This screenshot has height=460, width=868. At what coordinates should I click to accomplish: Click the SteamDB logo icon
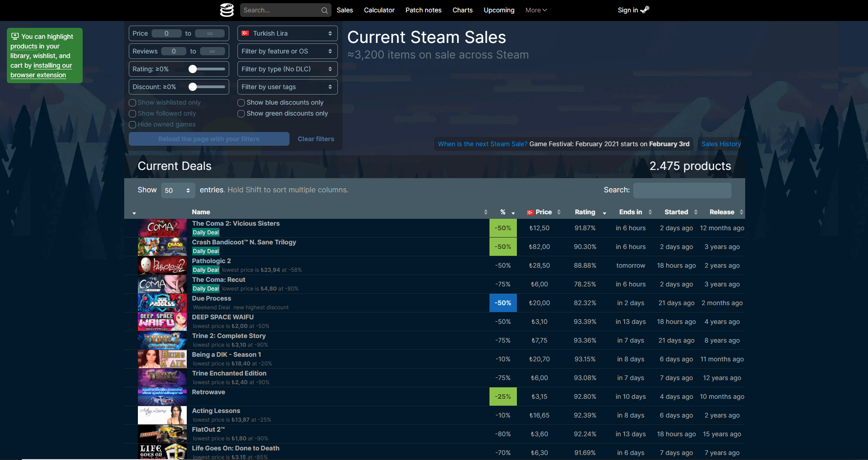(x=226, y=10)
